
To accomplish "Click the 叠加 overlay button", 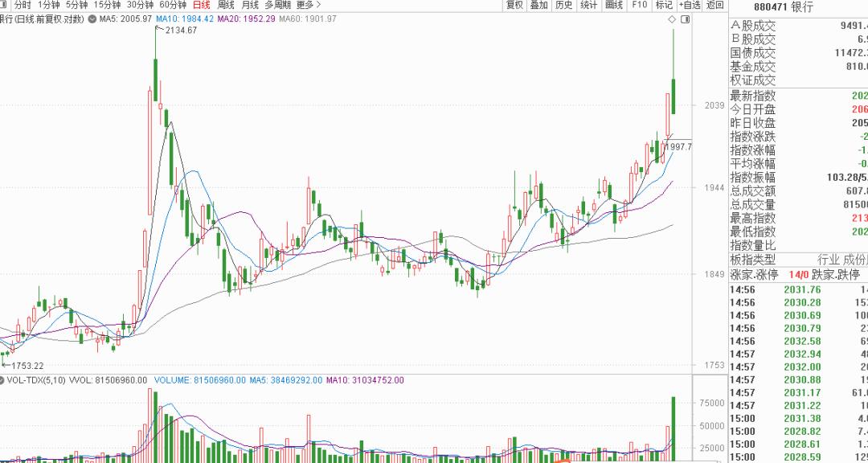I will (538, 5).
